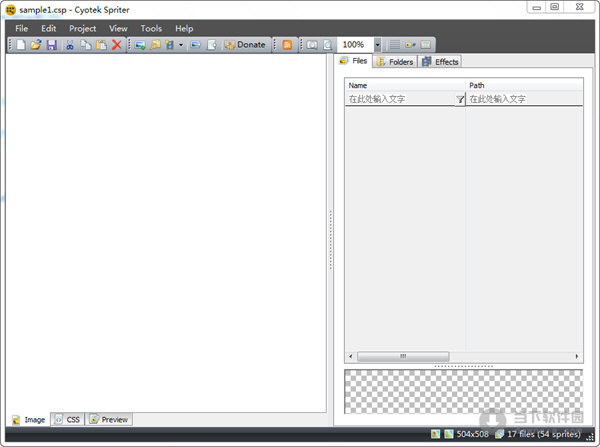Open the Preview tab
600x447 pixels.
(109, 420)
